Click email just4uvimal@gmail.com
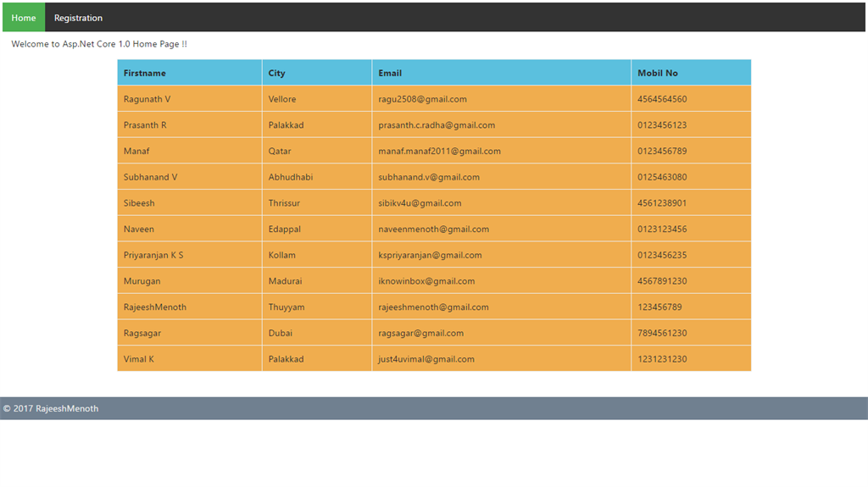 tap(426, 359)
